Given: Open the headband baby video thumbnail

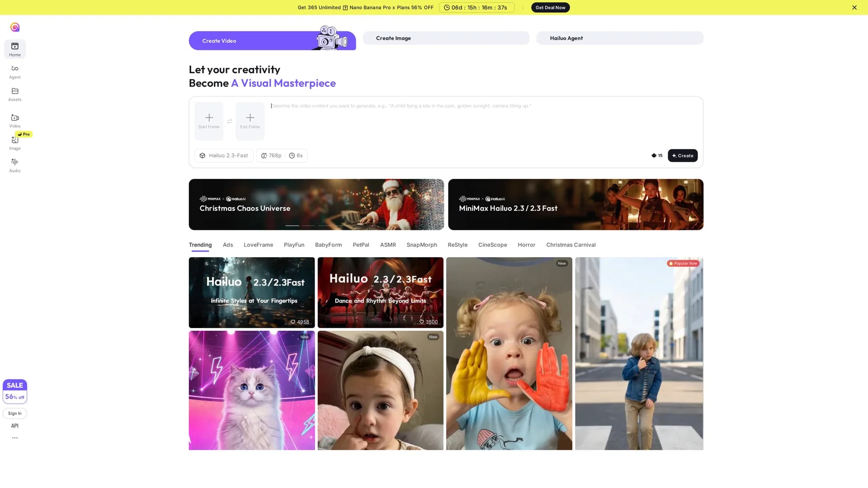Looking at the screenshot, I should pos(380,390).
